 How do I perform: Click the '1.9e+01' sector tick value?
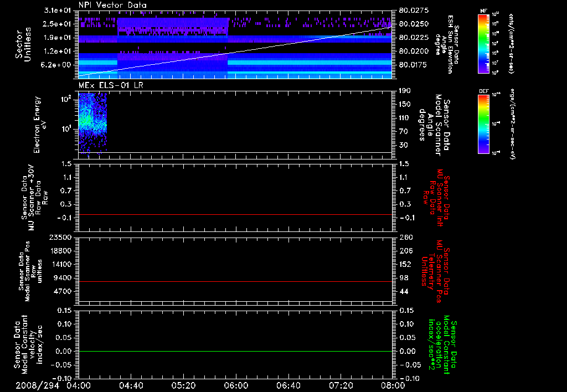tap(58, 38)
